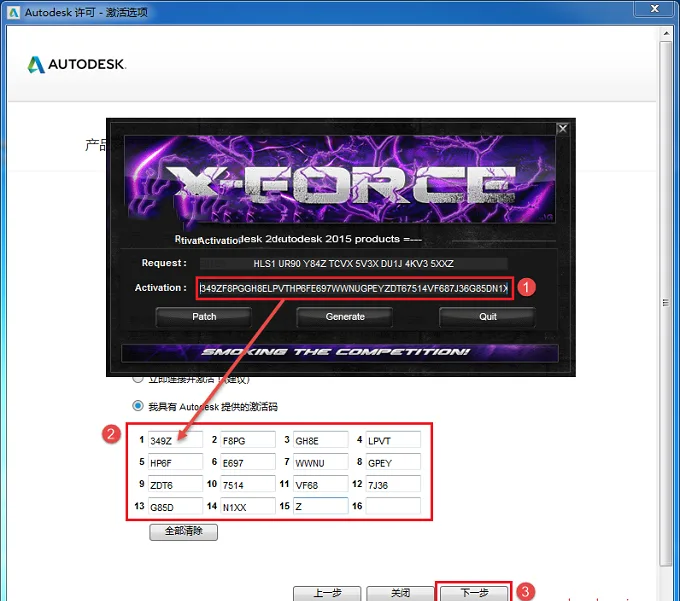Screen dimensions: 680x601
Task: Select the 'connect now and activate' radio button
Action: pyautogui.click(x=138, y=379)
